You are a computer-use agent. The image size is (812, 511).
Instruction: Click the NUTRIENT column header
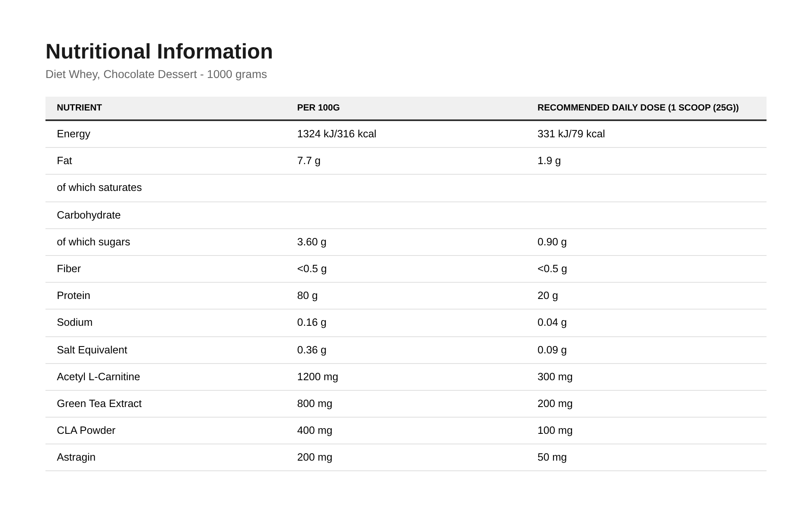point(79,108)
